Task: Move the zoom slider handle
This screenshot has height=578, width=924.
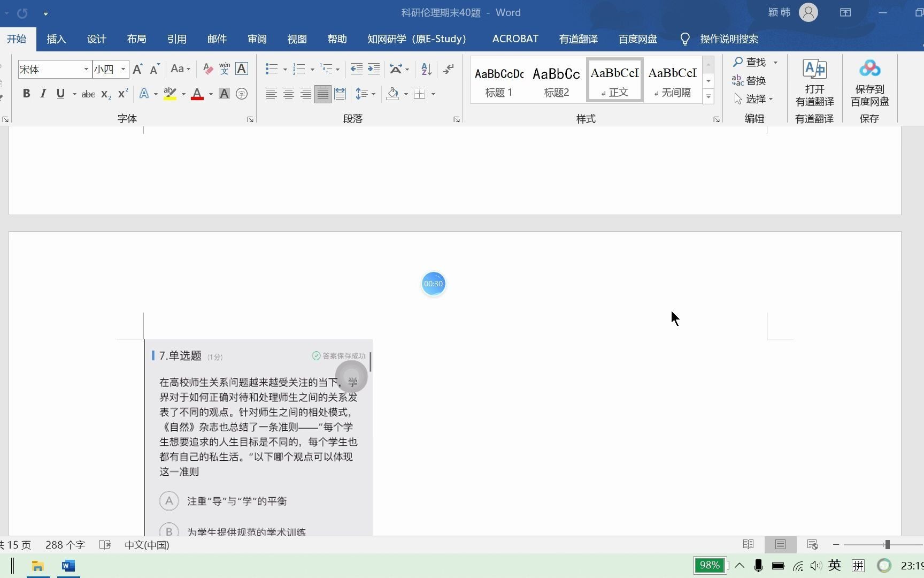Action: click(x=887, y=544)
